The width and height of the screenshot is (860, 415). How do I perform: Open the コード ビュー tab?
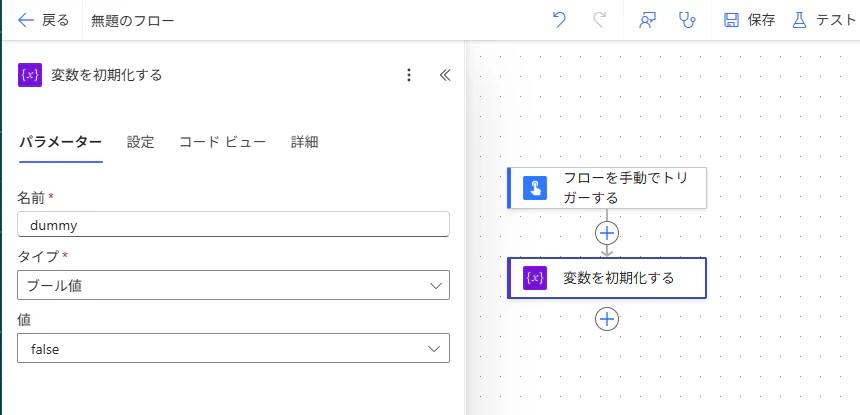[x=223, y=143]
